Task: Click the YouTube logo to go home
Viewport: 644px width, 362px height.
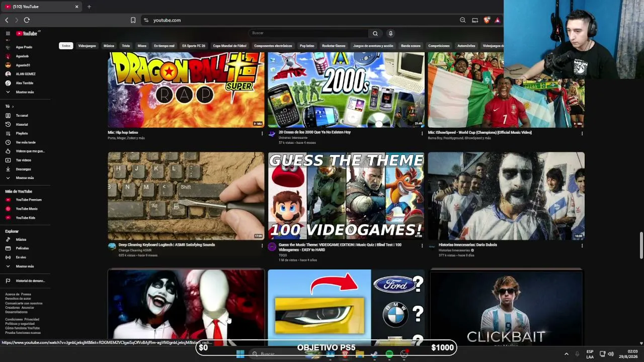Action: [28, 33]
